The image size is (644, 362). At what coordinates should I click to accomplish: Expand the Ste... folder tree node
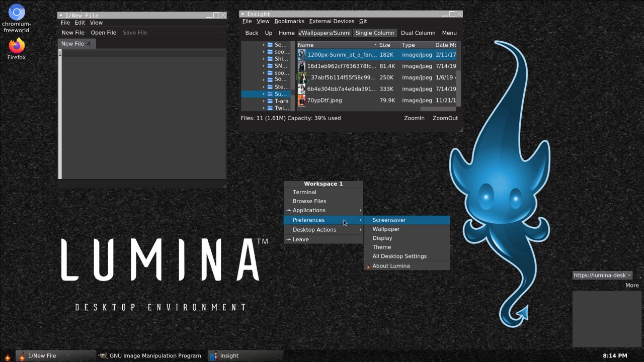tap(264, 87)
